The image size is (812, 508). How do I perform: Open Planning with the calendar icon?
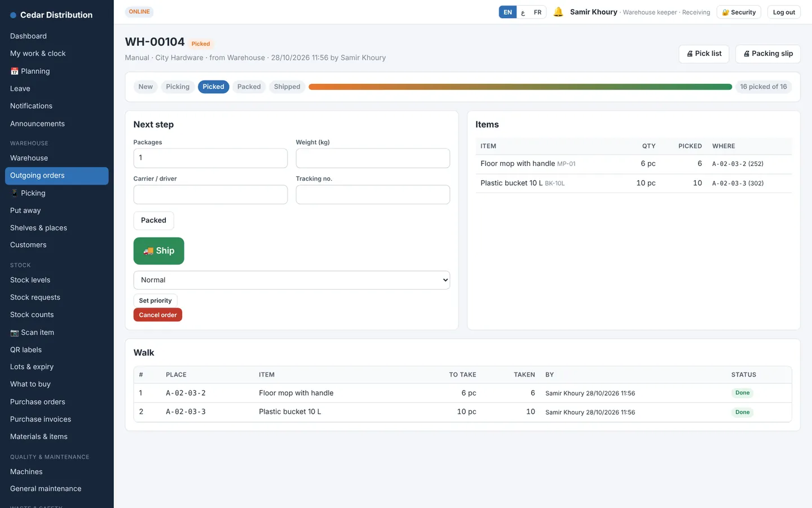[56, 71]
